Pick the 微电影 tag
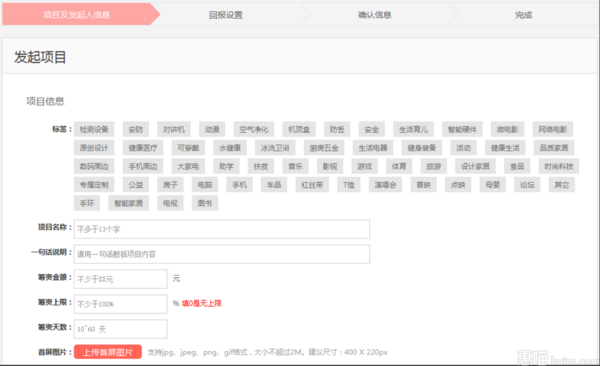This screenshot has width=600, height=366. 507,129
